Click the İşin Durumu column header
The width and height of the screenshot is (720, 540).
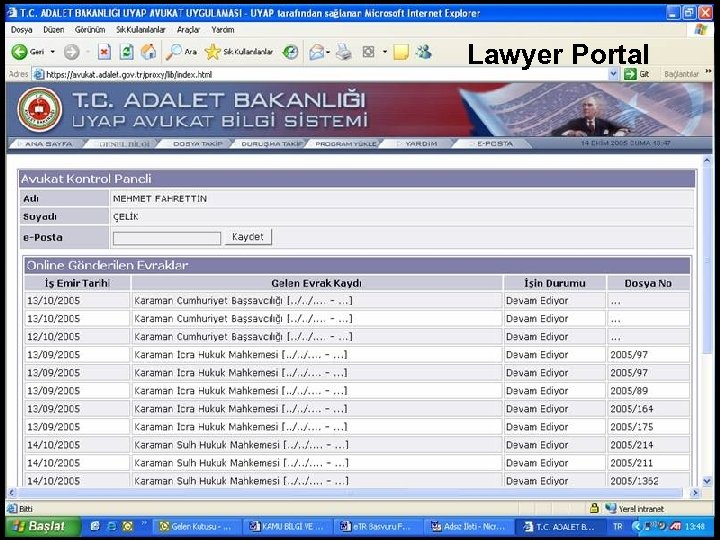pyautogui.click(x=555, y=283)
